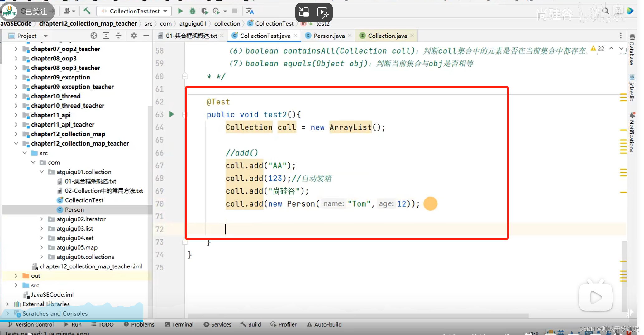Image resolution: width=644 pixels, height=335 pixels.
Task: Open Version Control tool window
Action: pyautogui.click(x=31, y=324)
